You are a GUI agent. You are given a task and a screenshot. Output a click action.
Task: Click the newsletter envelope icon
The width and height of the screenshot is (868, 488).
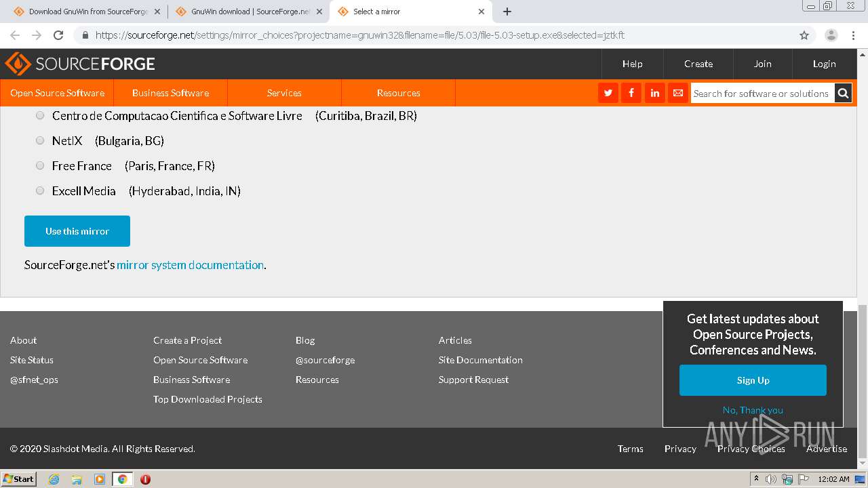tap(677, 93)
